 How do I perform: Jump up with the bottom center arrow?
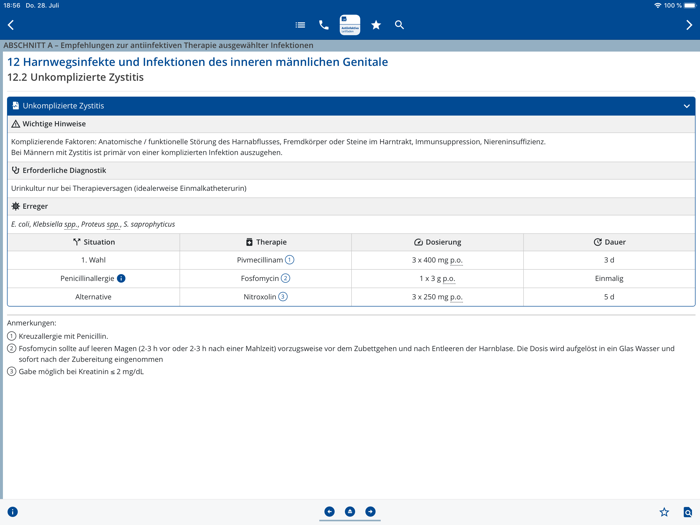tap(350, 512)
